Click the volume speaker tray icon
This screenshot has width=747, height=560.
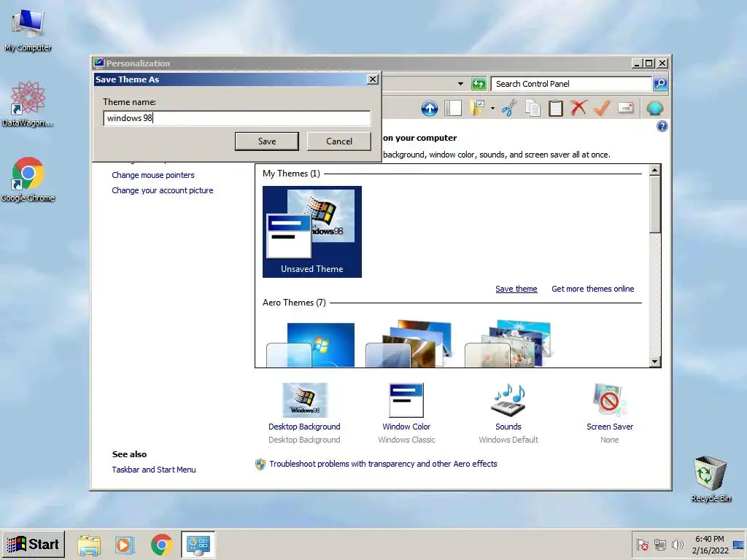(677, 544)
